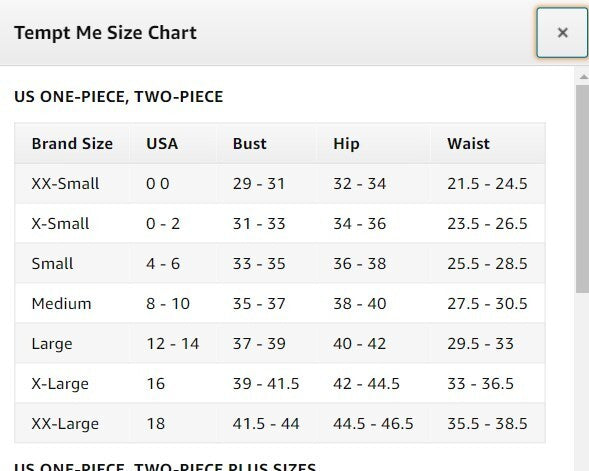Click the USA column header

point(162,143)
